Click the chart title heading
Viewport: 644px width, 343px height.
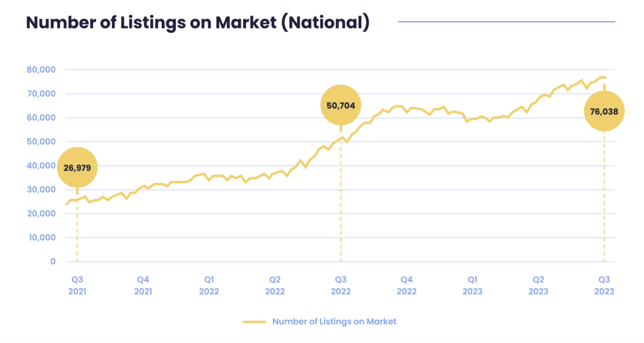click(x=197, y=22)
